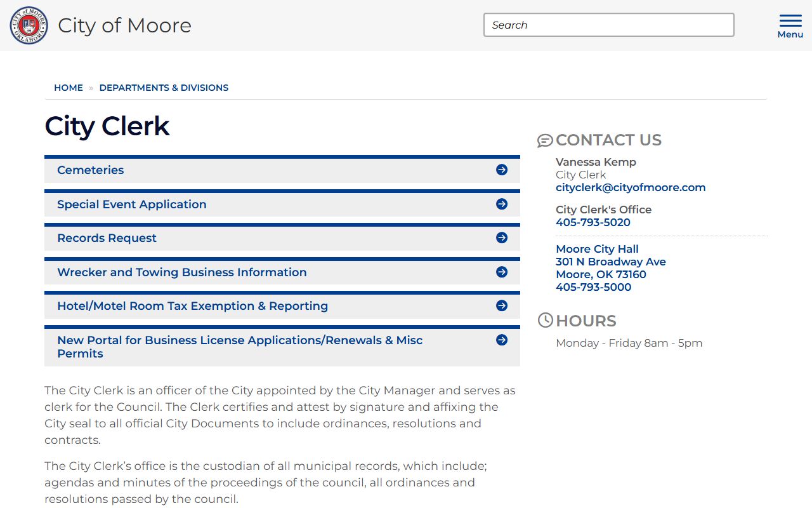Click arrow icon on Hotel/Motel Room Tax row

[x=502, y=305]
